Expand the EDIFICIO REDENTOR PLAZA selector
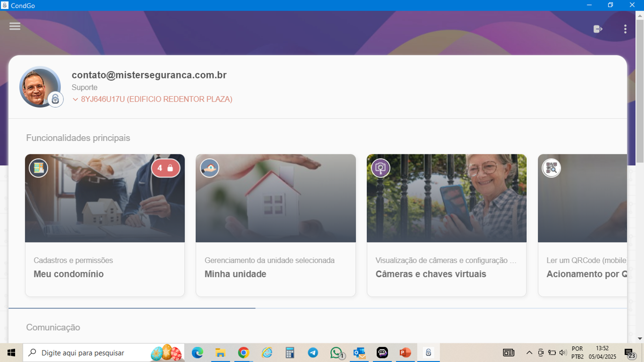 pos(152,99)
